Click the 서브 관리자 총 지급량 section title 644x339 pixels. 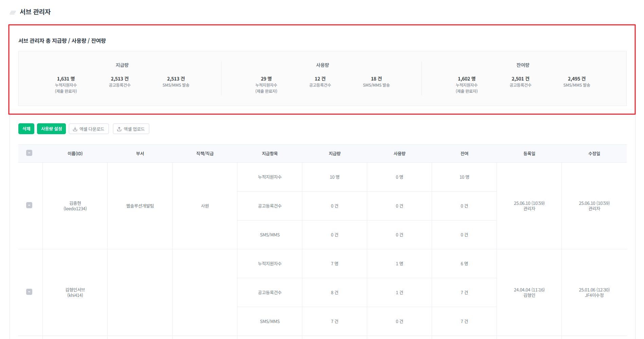point(62,41)
